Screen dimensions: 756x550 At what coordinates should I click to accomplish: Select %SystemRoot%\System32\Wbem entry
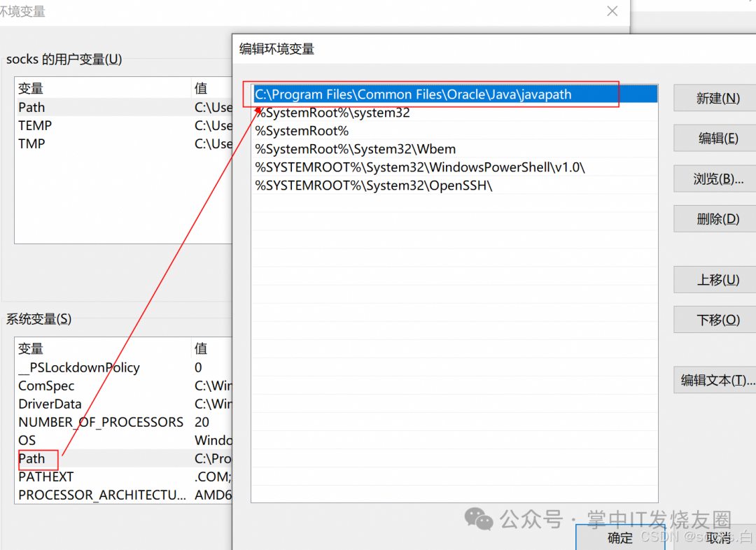[x=454, y=149]
